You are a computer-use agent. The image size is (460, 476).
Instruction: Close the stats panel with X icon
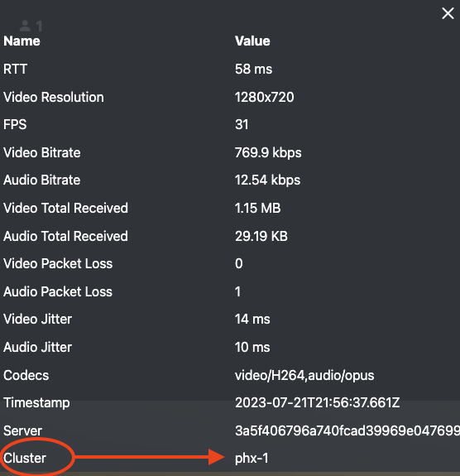[x=448, y=13]
